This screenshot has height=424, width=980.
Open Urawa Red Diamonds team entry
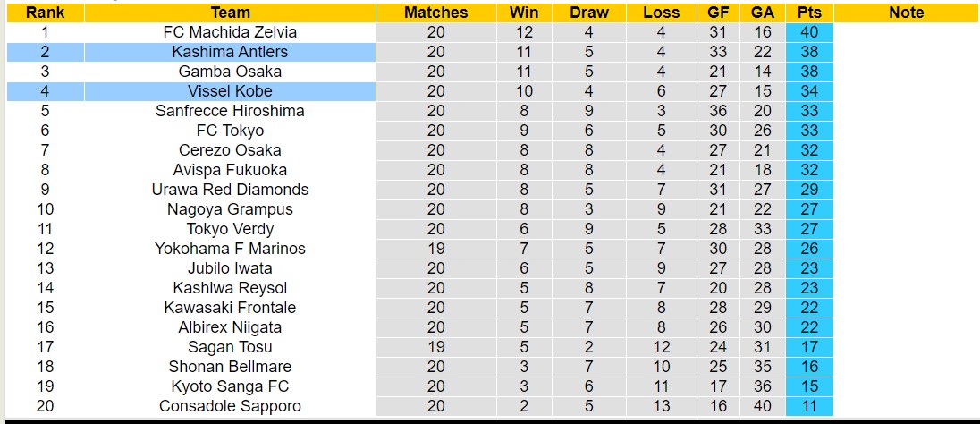(x=230, y=190)
